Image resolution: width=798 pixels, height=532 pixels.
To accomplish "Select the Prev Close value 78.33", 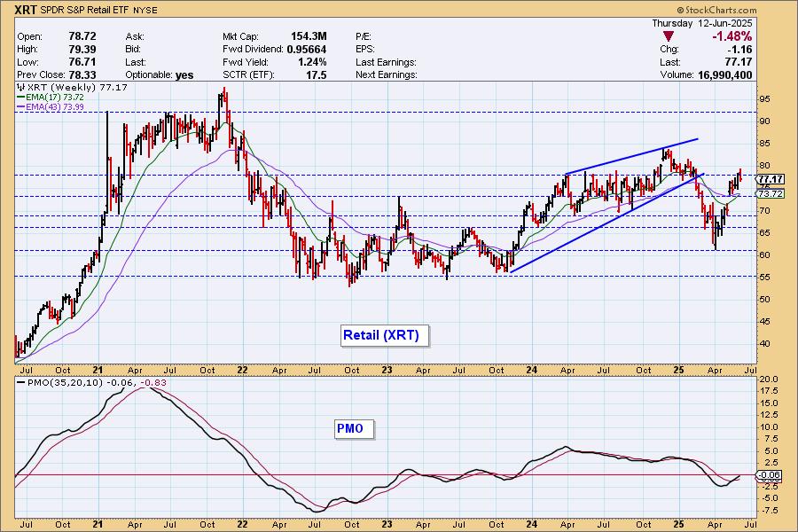I will 82,74.
